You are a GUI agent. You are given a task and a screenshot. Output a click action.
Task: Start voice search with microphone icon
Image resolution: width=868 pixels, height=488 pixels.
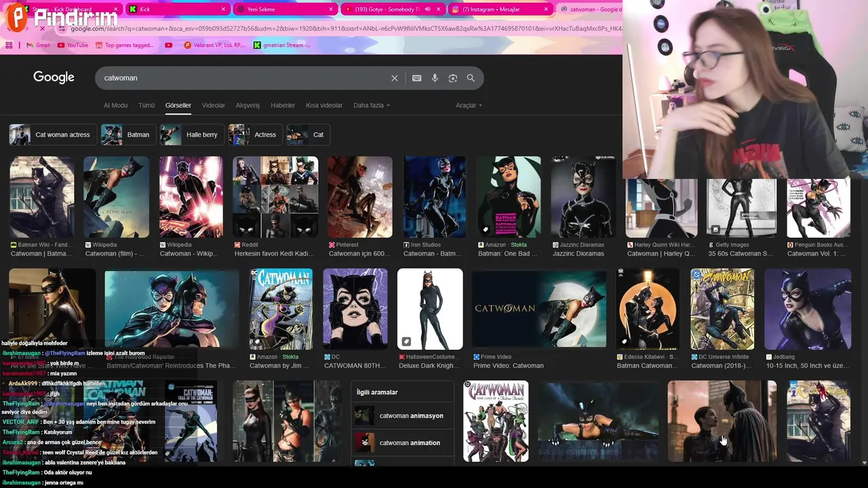[435, 78]
